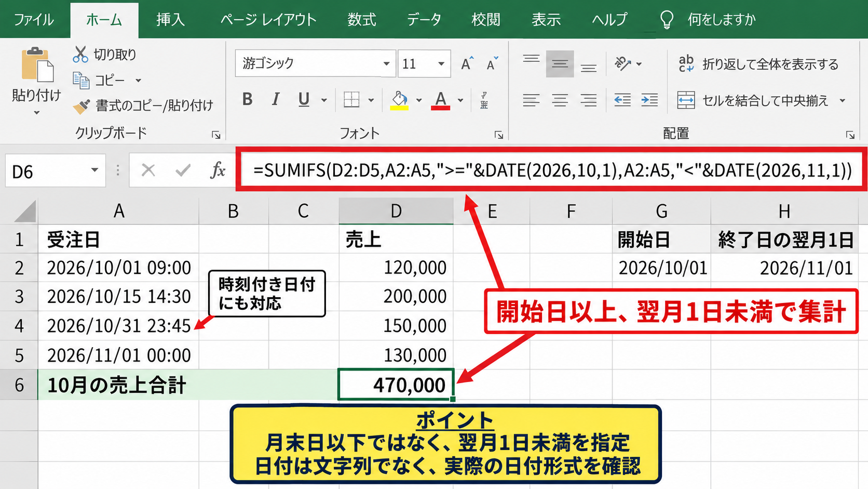The width and height of the screenshot is (868, 489).
Task: Open the copy dropdown arrow
Action: (138, 81)
